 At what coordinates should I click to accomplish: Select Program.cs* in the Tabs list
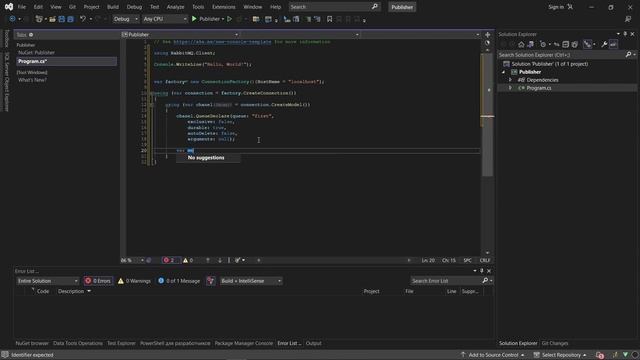point(66,61)
